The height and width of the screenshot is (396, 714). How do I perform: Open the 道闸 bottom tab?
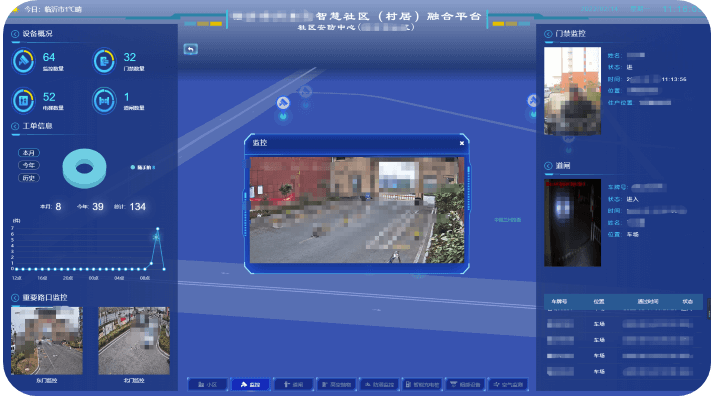pyautogui.click(x=294, y=385)
